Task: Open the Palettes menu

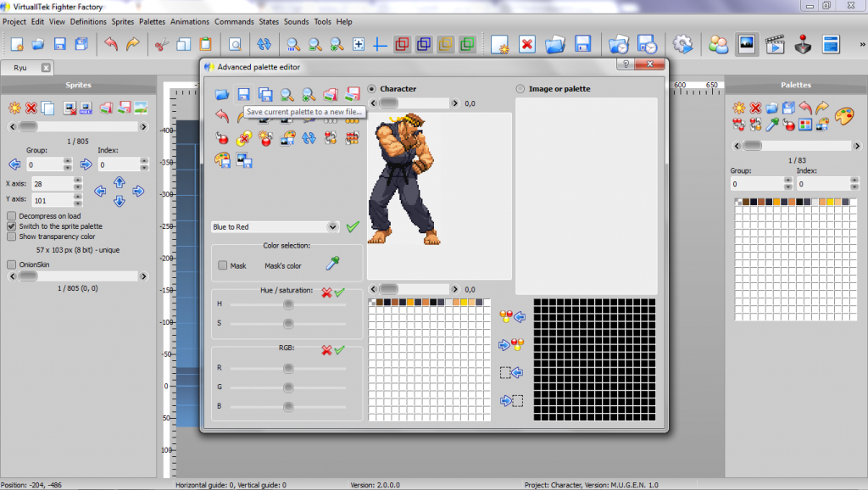Action: [153, 21]
